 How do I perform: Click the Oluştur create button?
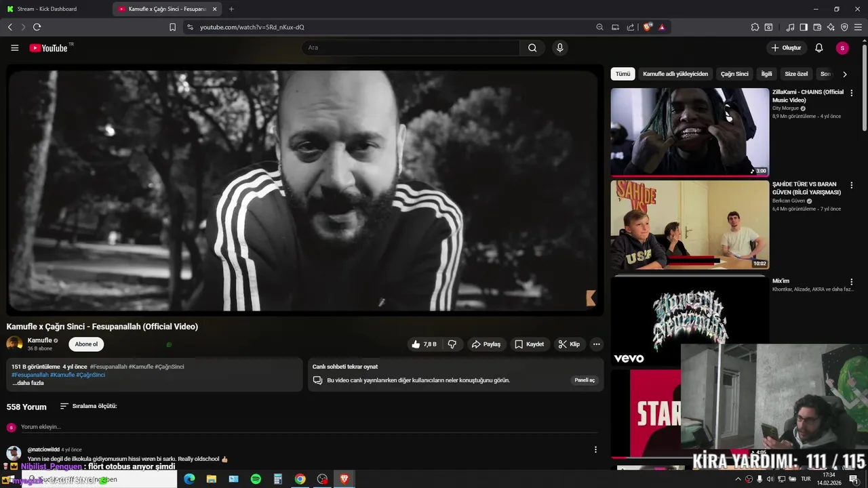click(x=786, y=47)
